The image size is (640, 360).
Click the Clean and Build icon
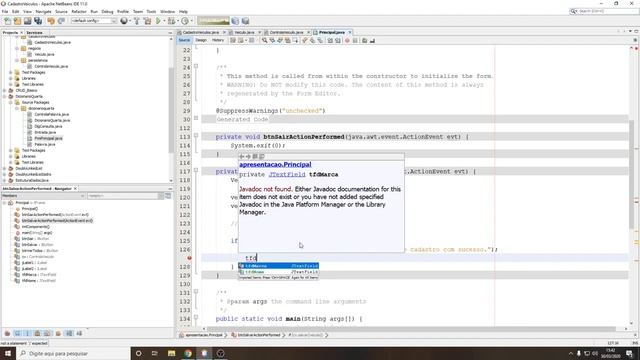[147, 21]
